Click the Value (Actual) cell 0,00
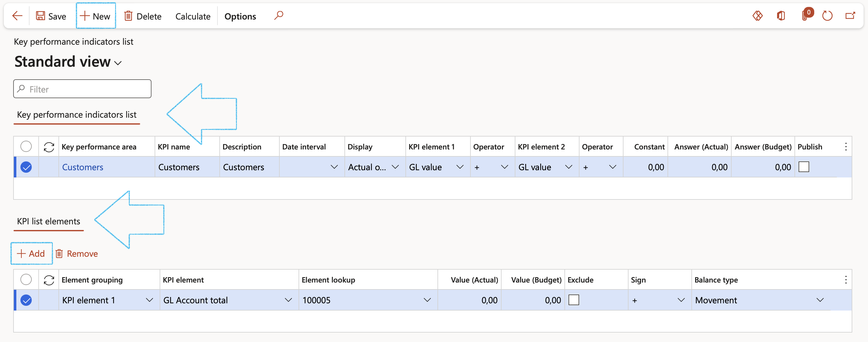 click(x=469, y=300)
